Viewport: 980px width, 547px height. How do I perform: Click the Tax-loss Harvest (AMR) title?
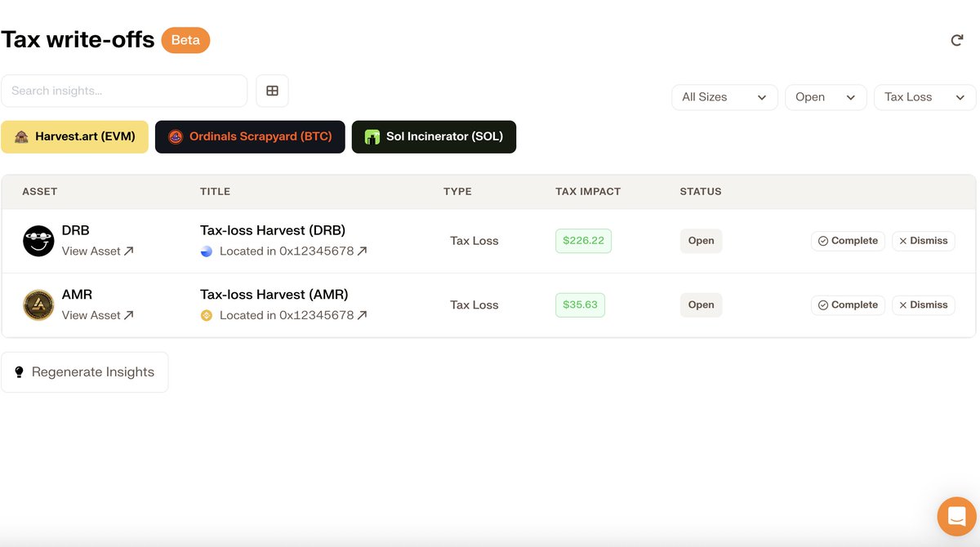(x=274, y=294)
